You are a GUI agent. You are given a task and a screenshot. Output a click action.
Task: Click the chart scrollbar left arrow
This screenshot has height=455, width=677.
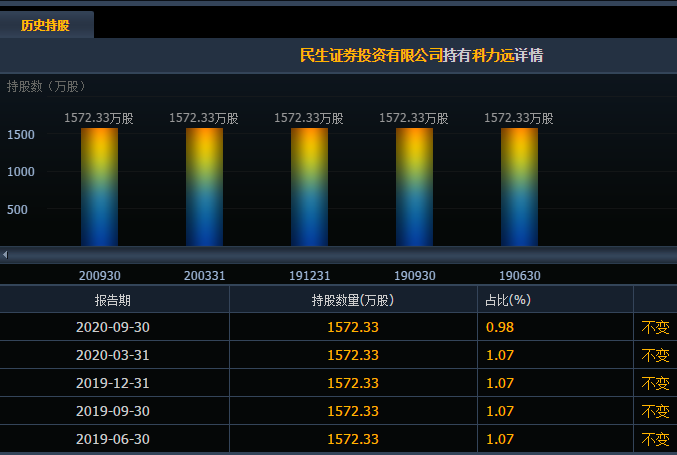pos(5,255)
